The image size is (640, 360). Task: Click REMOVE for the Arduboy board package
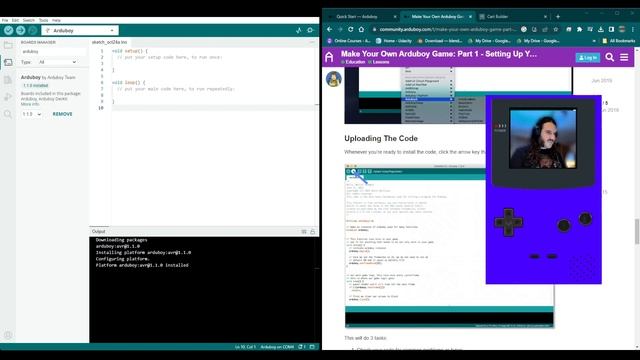(62, 114)
